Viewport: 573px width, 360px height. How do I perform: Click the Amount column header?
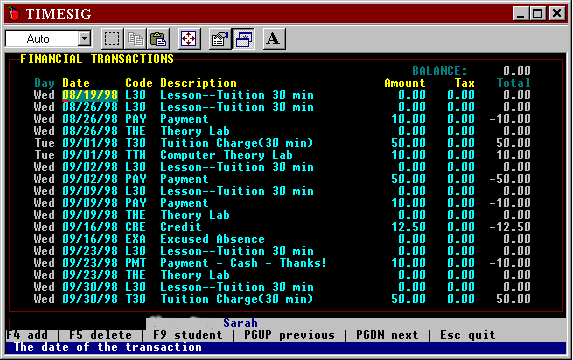405,83
